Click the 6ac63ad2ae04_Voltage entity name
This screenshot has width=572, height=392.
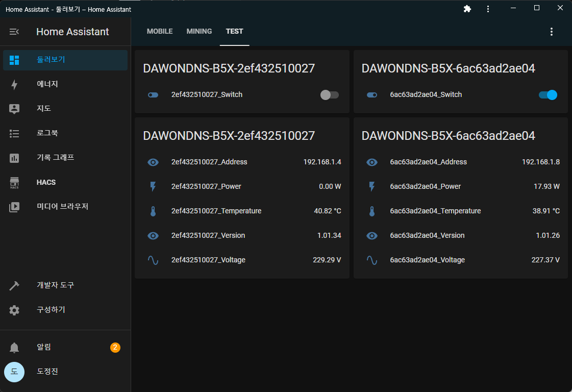(x=427, y=260)
